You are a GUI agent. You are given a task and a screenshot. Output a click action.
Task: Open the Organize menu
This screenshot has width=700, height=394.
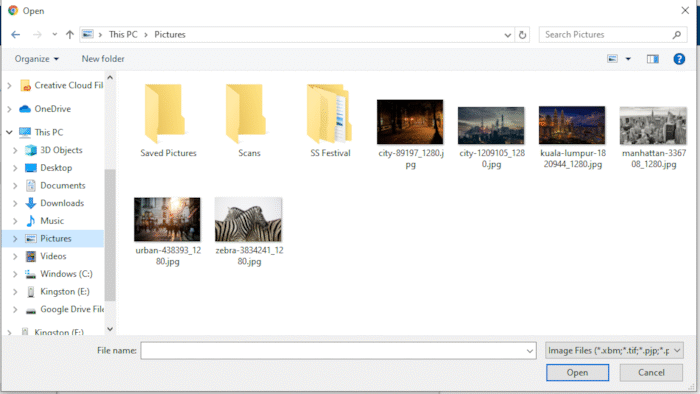[37, 59]
